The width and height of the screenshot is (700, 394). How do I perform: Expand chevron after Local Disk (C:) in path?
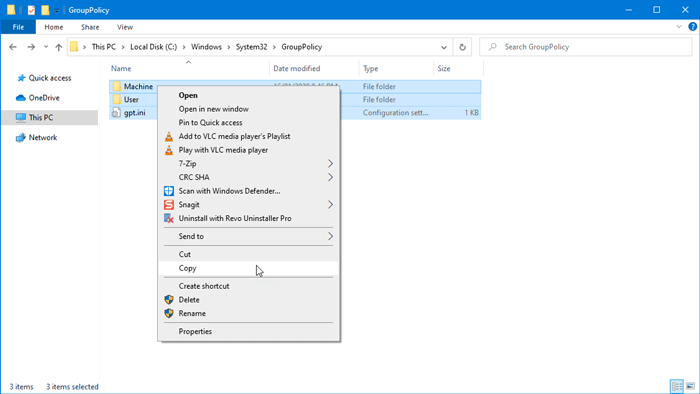click(x=184, y=47)
